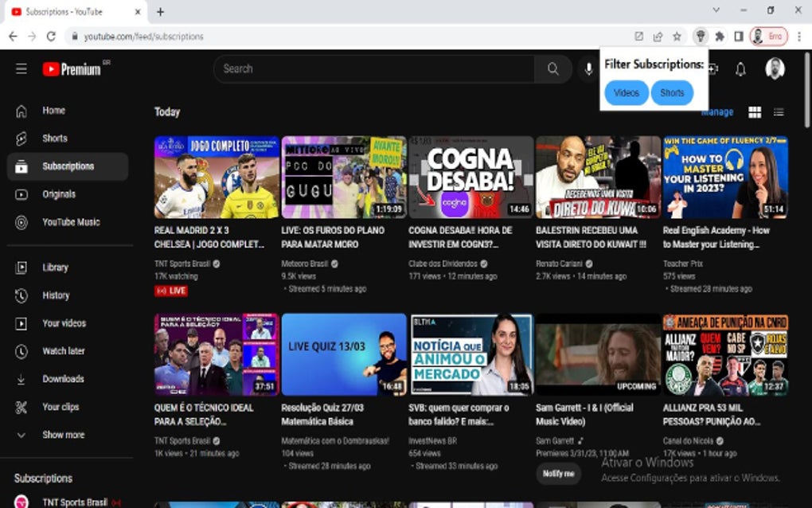Screen dimensions: 812x508
Task: Click the Manage subscriptions link
Action: 717,111
